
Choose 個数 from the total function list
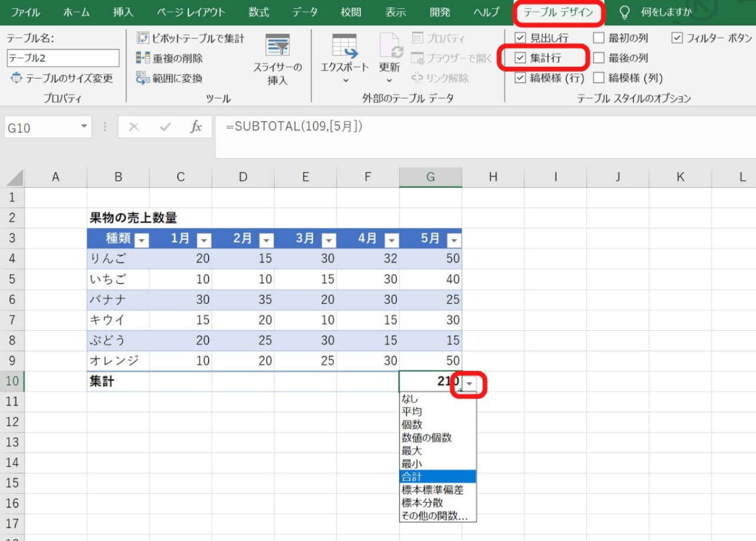tap(438, 424)
